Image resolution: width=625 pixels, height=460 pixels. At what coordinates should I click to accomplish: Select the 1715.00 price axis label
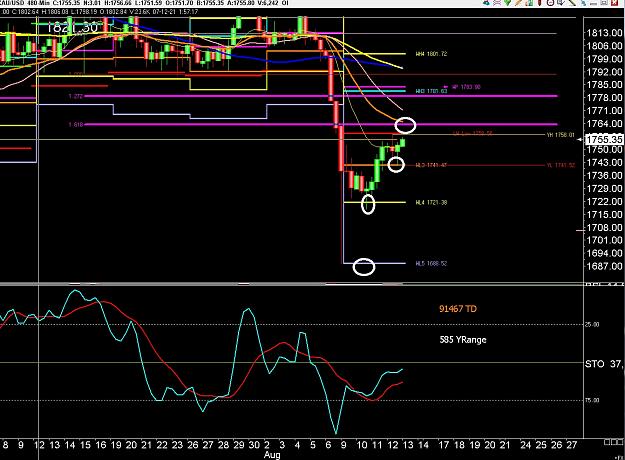[x=605, y=214]
